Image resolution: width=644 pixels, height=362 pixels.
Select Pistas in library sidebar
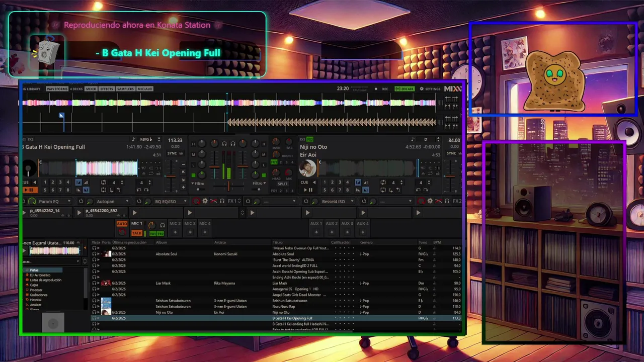34,270
